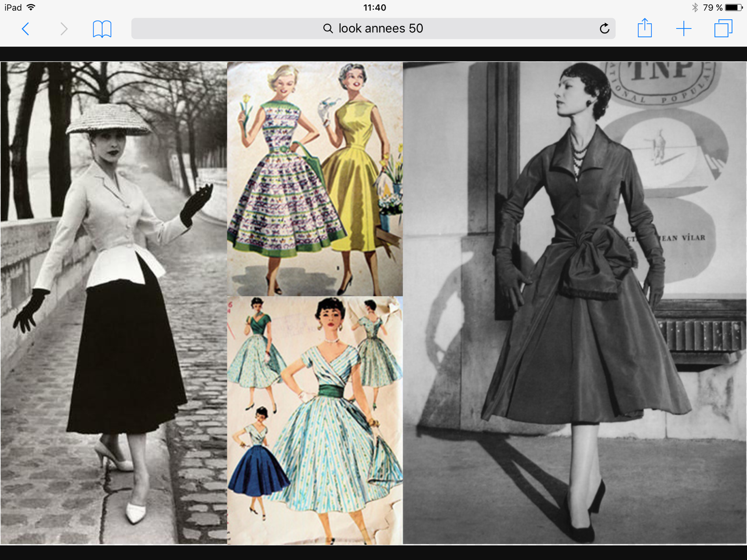This screenshot has width=747, height=560.
Task: Tap the Bluetooth status icon
Action: coord(695,7)
